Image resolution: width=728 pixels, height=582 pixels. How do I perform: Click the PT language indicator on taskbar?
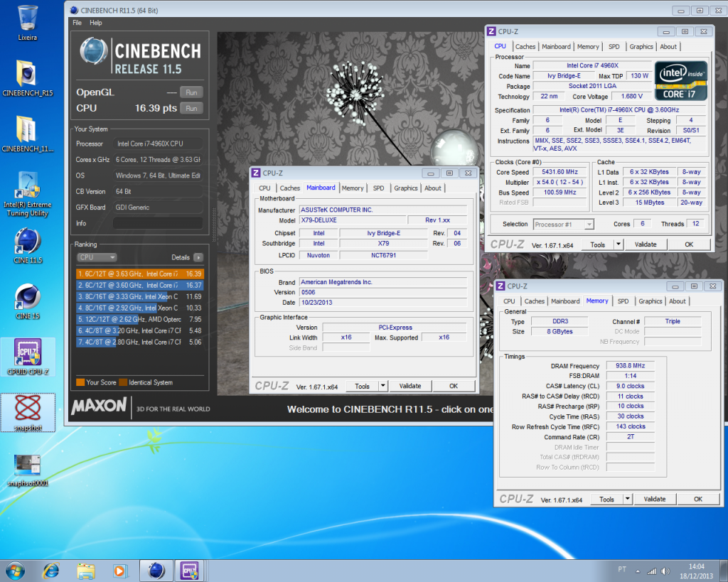tap(621, 569)
